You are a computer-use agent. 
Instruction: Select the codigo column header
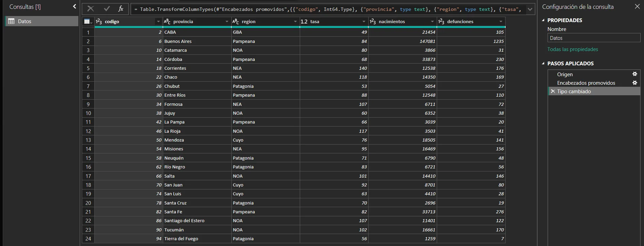tap(129, 21)
